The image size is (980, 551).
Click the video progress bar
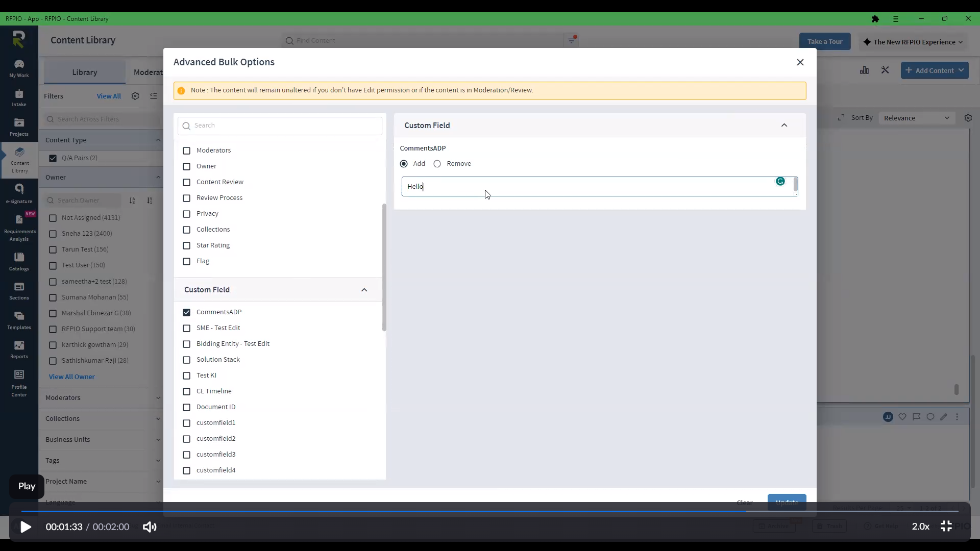click(x=489, y=511)
